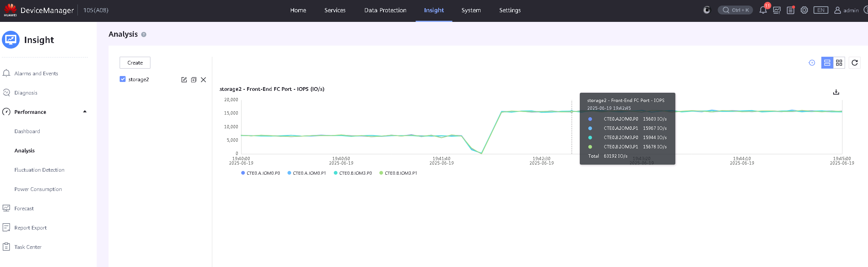The image size is (868, 267).
Task: Open Performance Dashboard
Action: click(x=27, y=131)
